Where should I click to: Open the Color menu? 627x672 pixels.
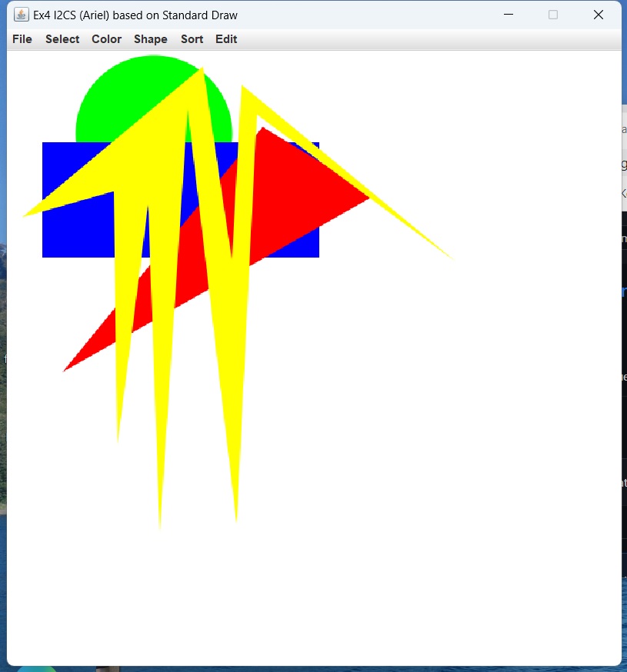pyautogui.click(x=106, y=39)
